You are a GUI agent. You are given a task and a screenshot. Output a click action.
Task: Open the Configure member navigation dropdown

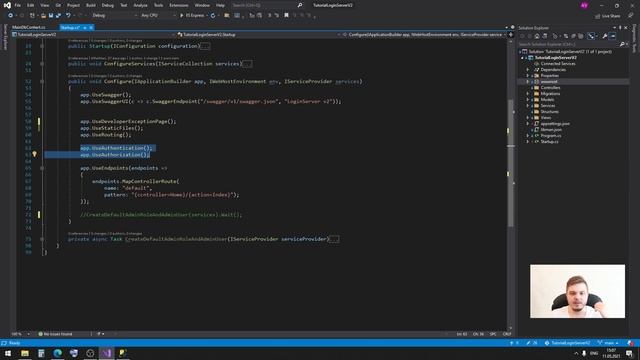[424, 35]
